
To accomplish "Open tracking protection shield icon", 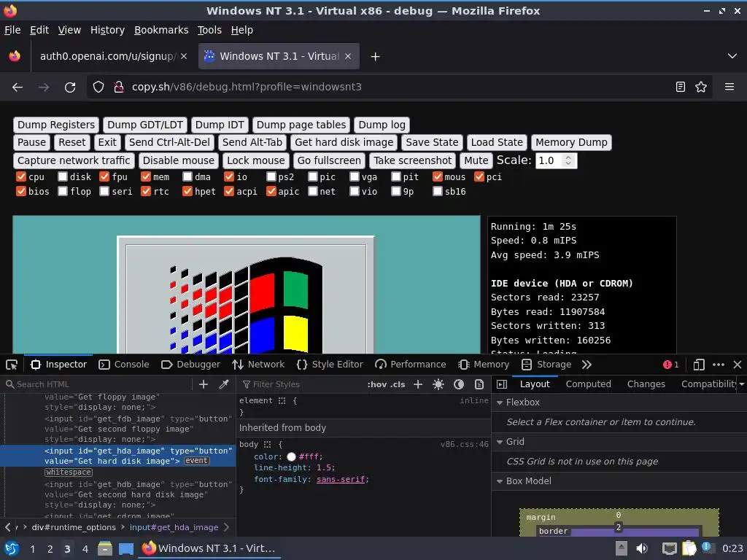I will coord(98,87).
